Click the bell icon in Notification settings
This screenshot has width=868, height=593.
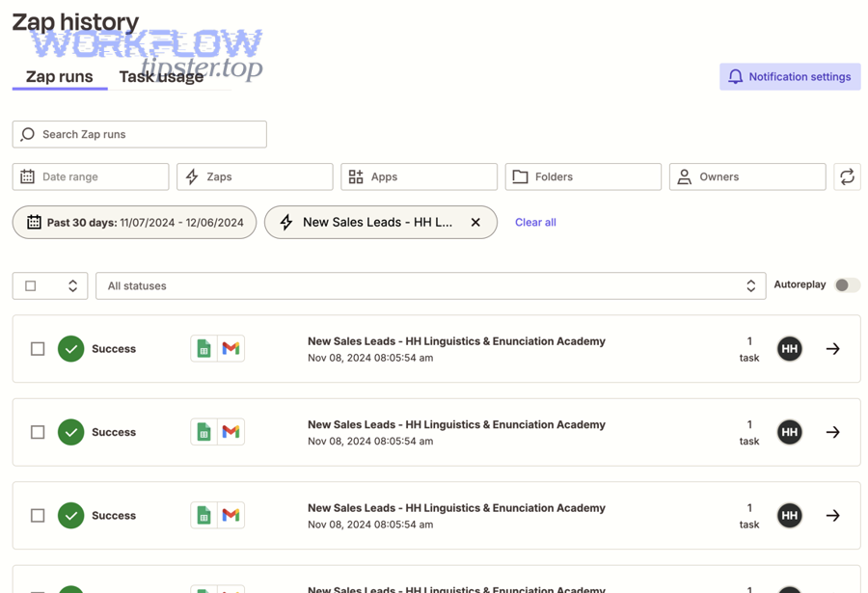coord(735,76)
